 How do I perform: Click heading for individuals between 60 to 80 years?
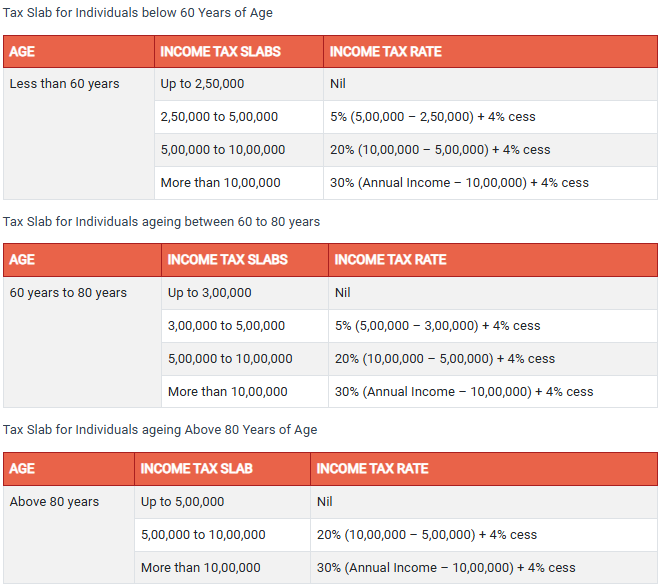[161, 221]
